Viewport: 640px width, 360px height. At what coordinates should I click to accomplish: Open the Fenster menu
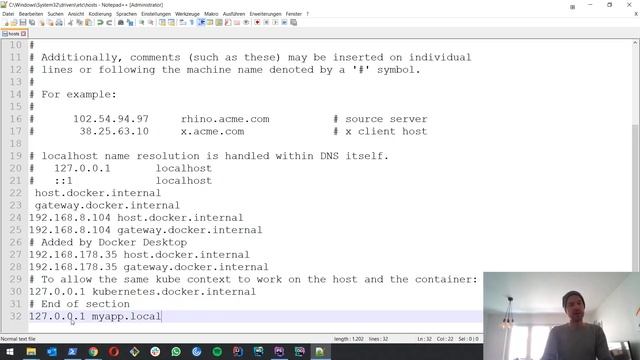[293, 14]
